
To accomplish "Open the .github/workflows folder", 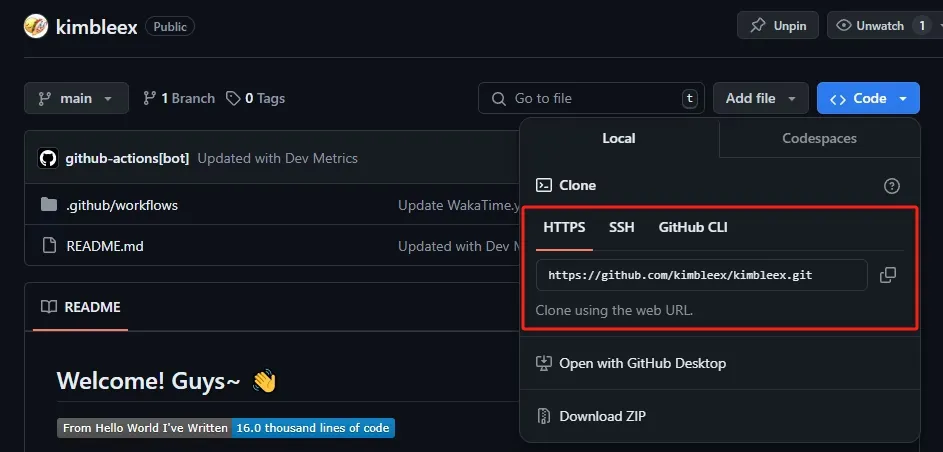I will (121, 205).
